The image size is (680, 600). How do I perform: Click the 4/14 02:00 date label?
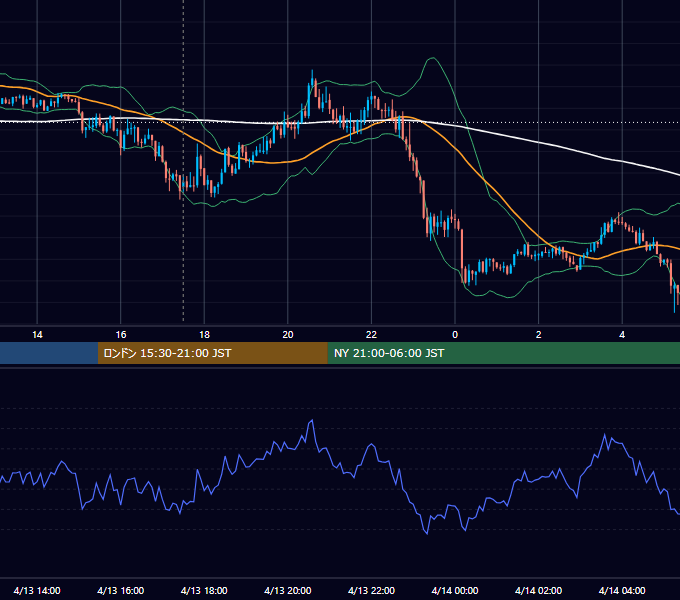coord(538,590)
